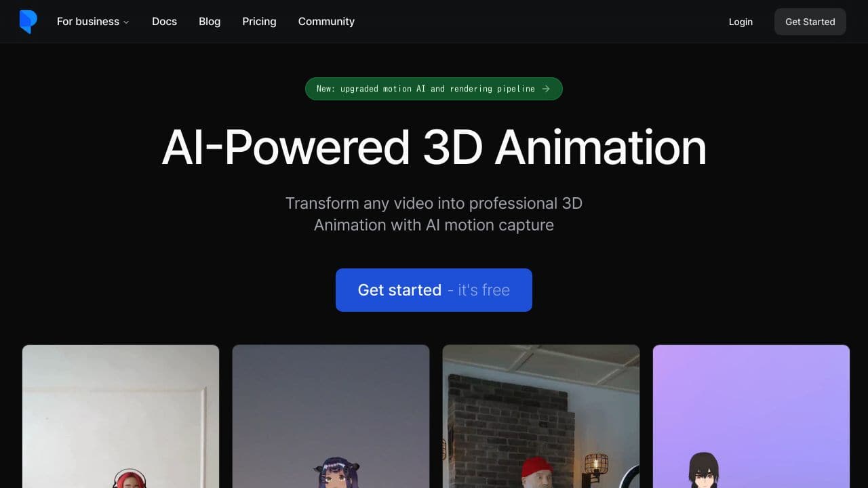868x488 pixels.
Task: Click the arrow in the announcement pill
Action: tap(546, 89)
